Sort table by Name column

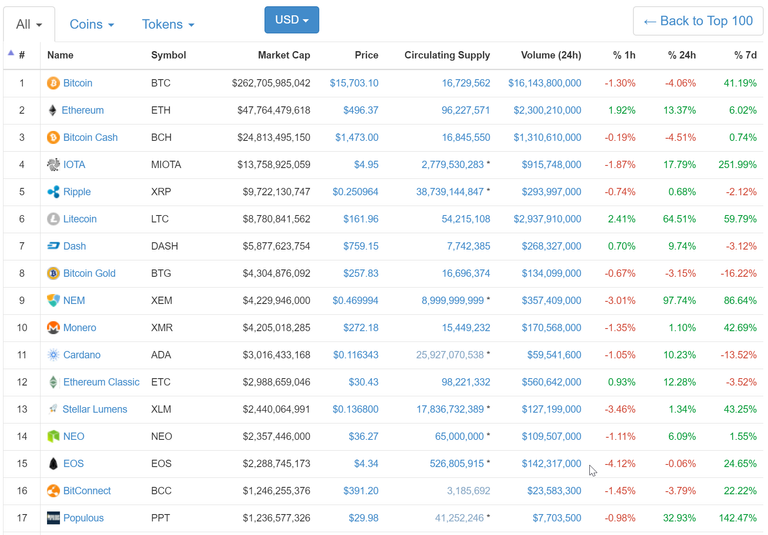[x=60, y=55]
